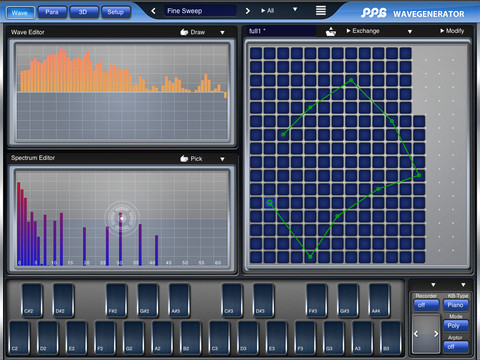Viewport: 480px width, 360px height.
Task: Shift keyboard down with left octave arrow
Action: click(416, 334)
